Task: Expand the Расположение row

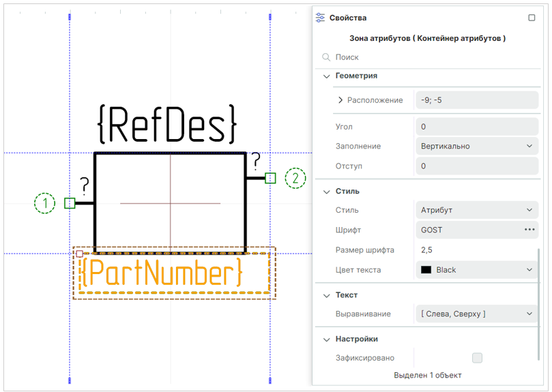Action: [x=340, y=100]
